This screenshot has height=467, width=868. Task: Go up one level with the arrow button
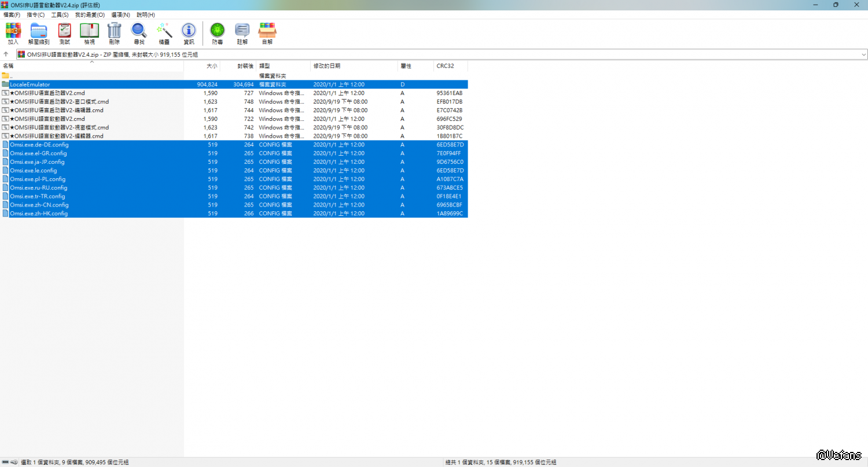click(6, 54)
